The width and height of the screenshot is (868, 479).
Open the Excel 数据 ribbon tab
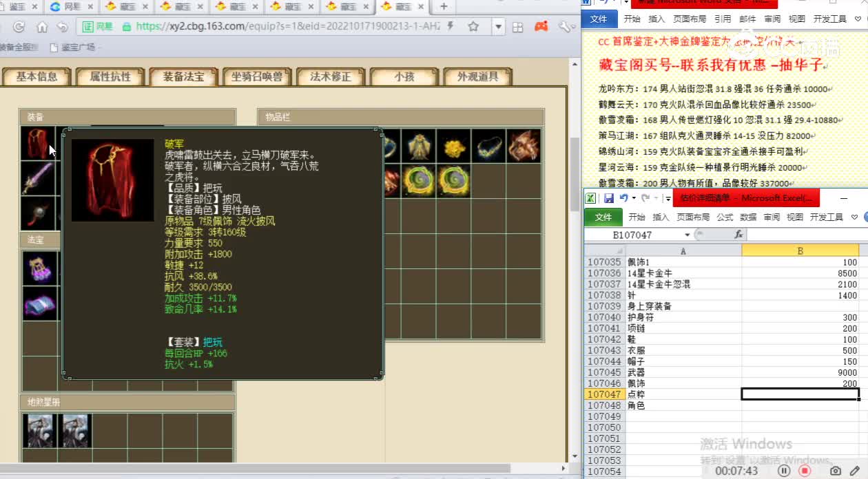[748, 217]
